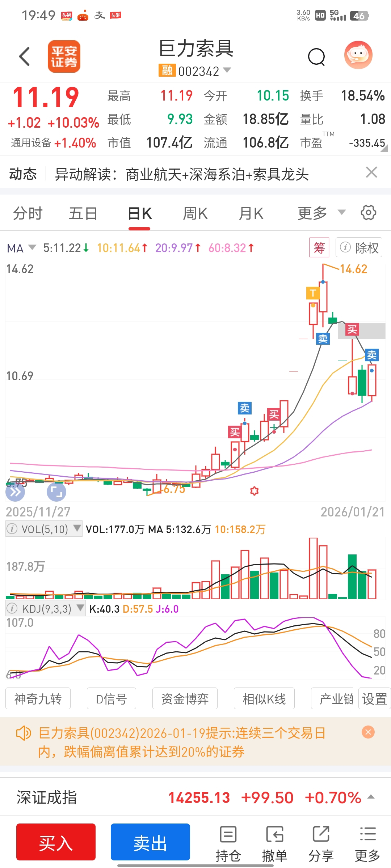Screen dimensions: 391x868
Task: Expand stock code 002342 dropdown
Action: pyautogui.click(x=227, y=70)
